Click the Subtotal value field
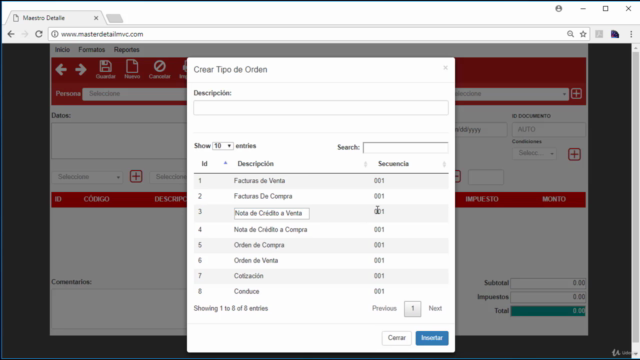640x360 pixels. pyautogui.click(x=548, y=283)
